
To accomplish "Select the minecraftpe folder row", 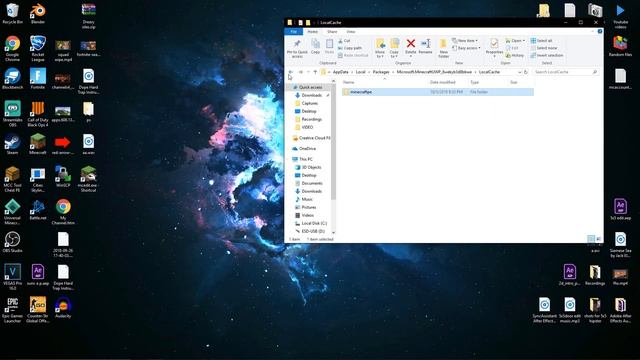I will click(x=438, y=92).
